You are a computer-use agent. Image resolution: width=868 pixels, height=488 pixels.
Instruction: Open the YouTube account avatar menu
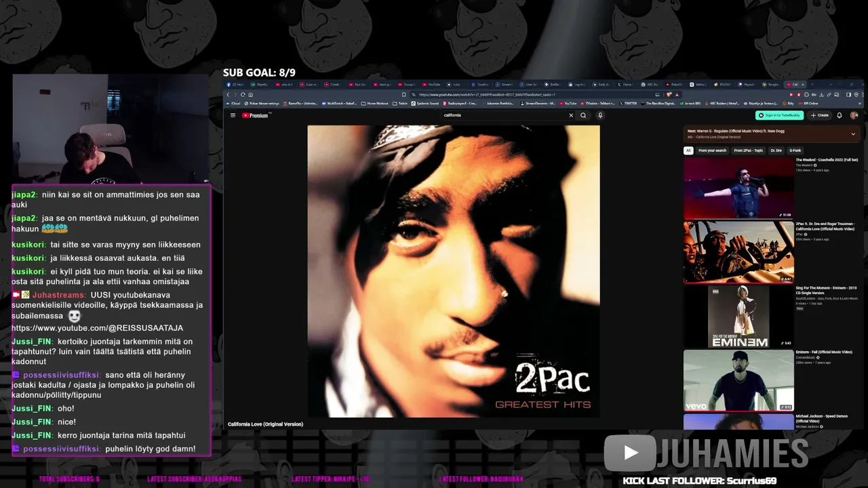854,115
